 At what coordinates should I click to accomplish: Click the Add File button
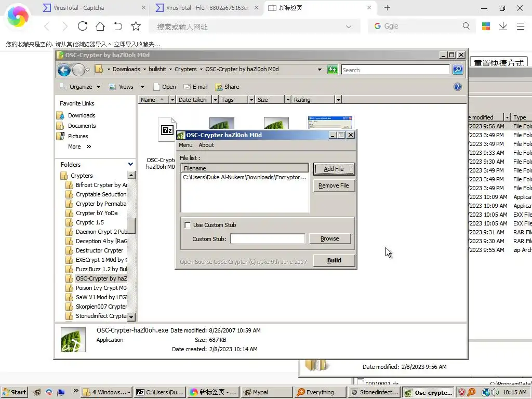click(334, 169)
